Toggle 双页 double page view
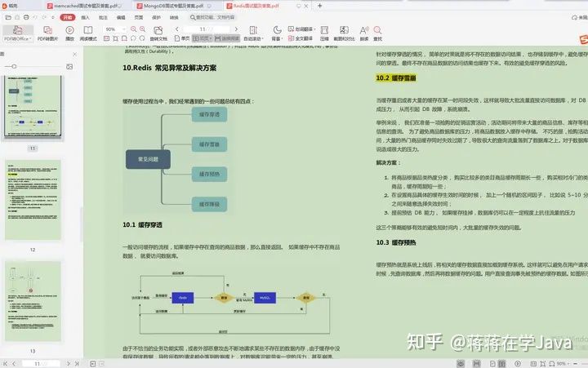 pos(201,38)
